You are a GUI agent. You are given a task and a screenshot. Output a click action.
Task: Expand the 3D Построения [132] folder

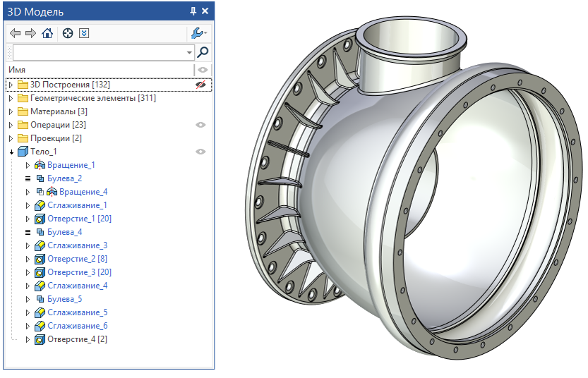tap(11, 85)
